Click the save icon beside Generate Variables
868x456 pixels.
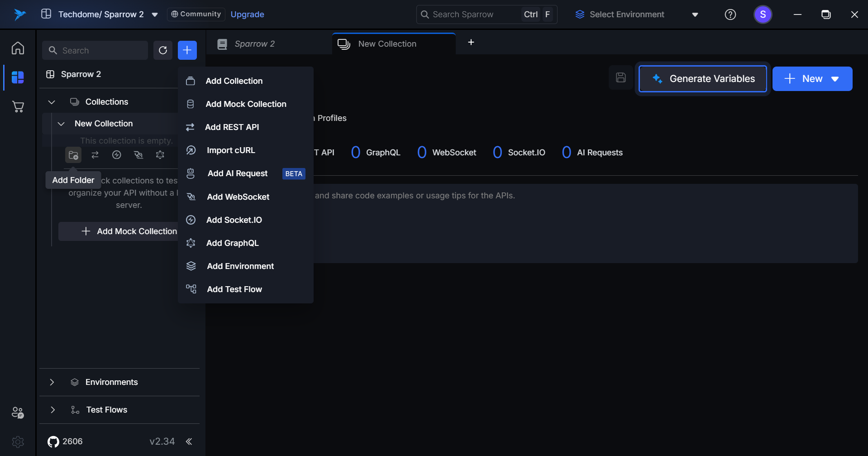(620, 78)
